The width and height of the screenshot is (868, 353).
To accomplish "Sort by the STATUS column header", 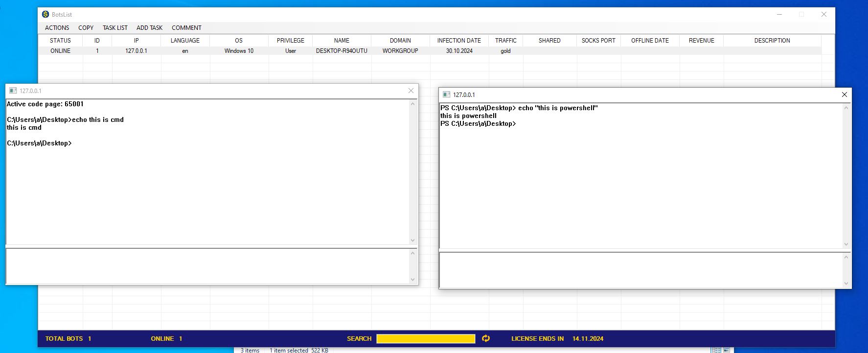I will (x=60, y=41).
